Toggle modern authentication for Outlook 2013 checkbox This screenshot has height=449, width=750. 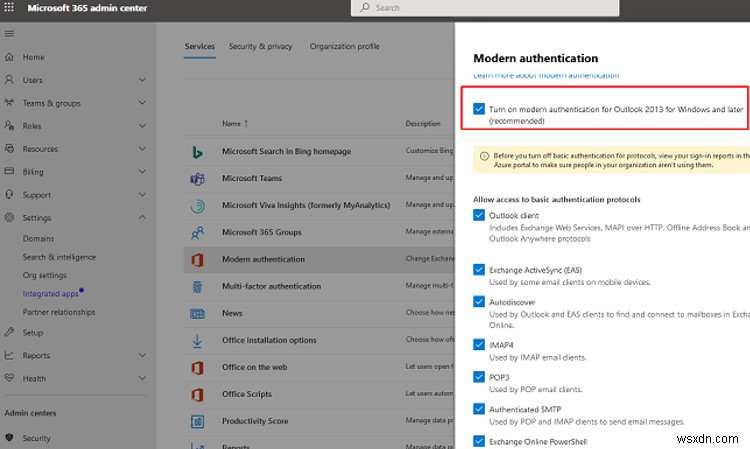tap(479, 109)
